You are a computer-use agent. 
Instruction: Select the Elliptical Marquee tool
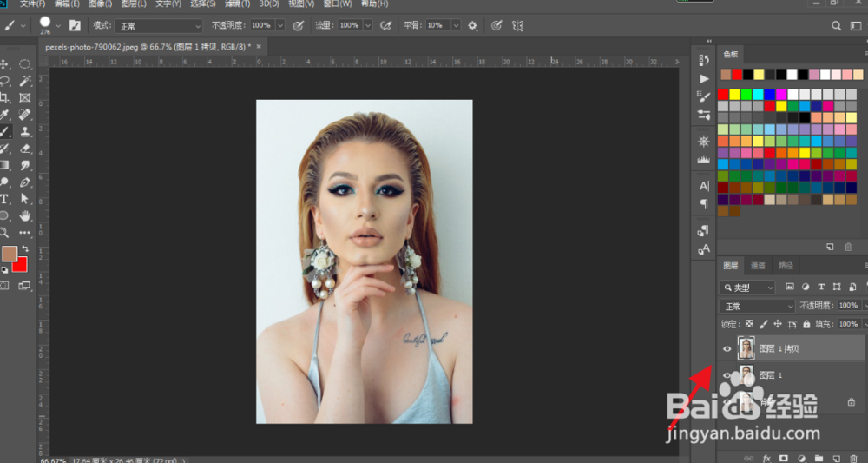(x=25, y=64)
